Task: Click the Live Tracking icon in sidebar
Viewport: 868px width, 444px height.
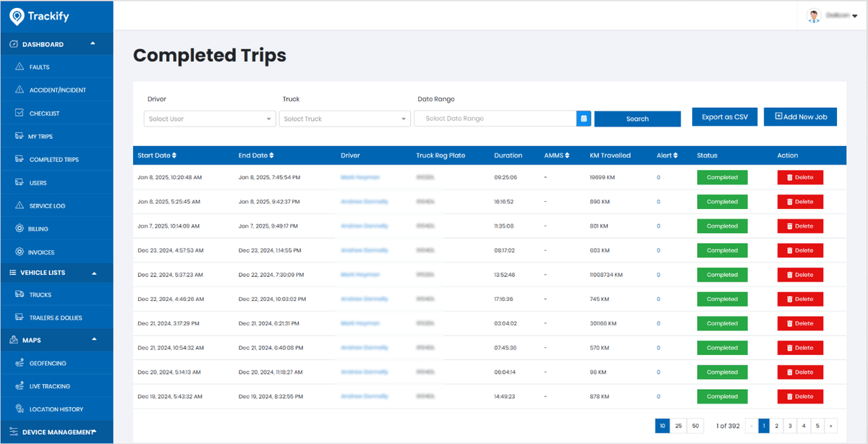Action: click(x=20, y=386)
